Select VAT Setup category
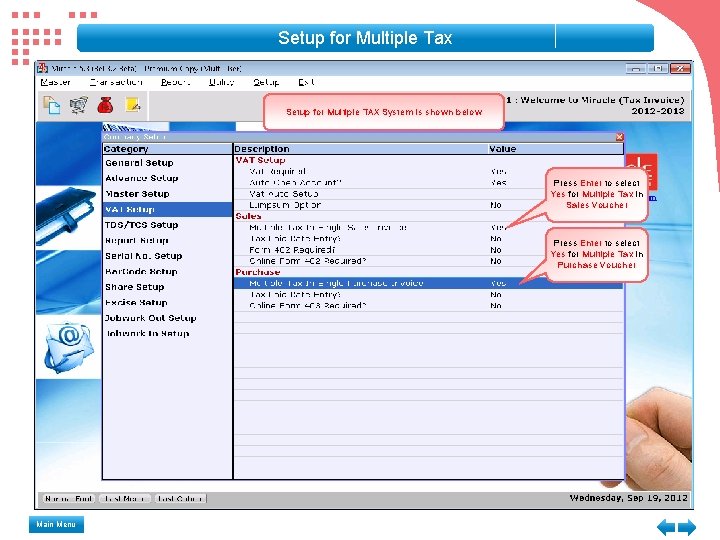Screen dimensions: 720x540 click(x=168, y=209)
